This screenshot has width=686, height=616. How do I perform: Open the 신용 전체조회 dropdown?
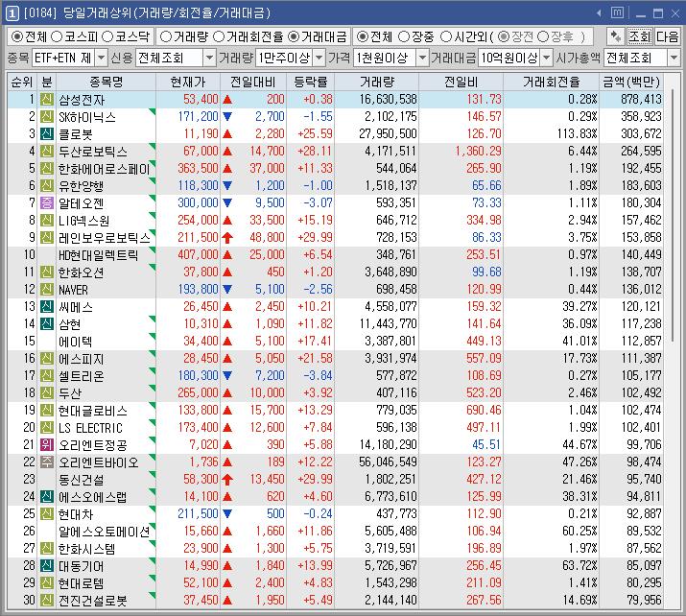point(210,58)
